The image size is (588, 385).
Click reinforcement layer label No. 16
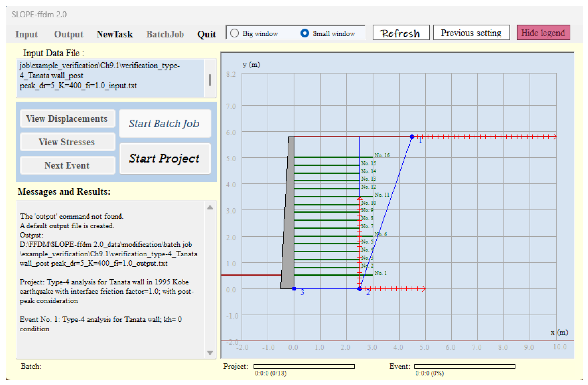pos(382,155)
